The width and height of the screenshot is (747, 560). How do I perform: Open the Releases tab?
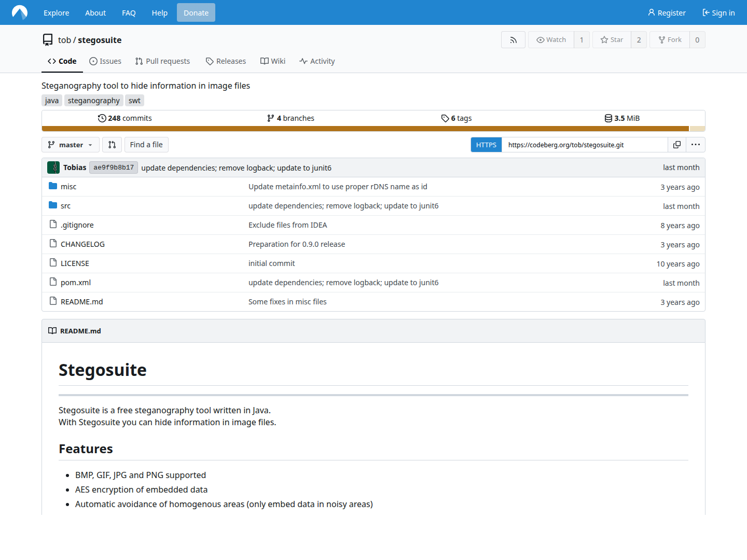click(x=226, y=61)
